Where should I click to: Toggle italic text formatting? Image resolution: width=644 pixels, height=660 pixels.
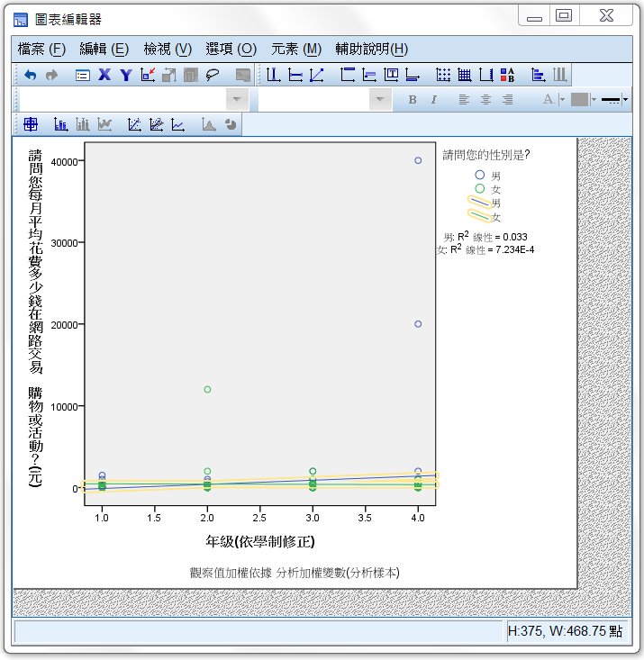pyautogui.click(x=433, y=100)
